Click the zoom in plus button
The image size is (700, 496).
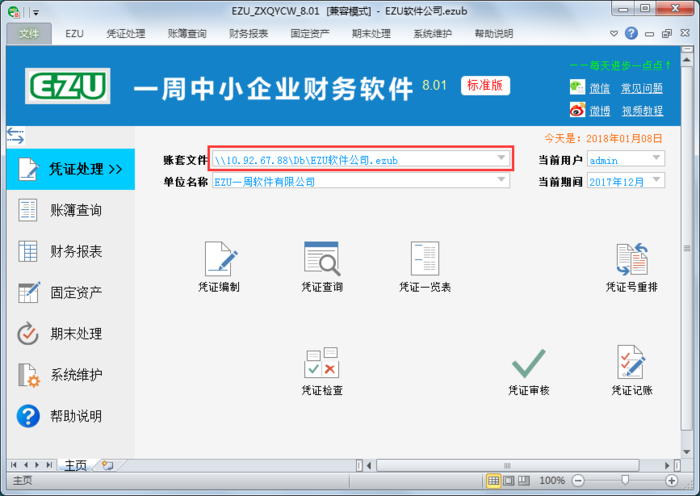pos(671,481)
